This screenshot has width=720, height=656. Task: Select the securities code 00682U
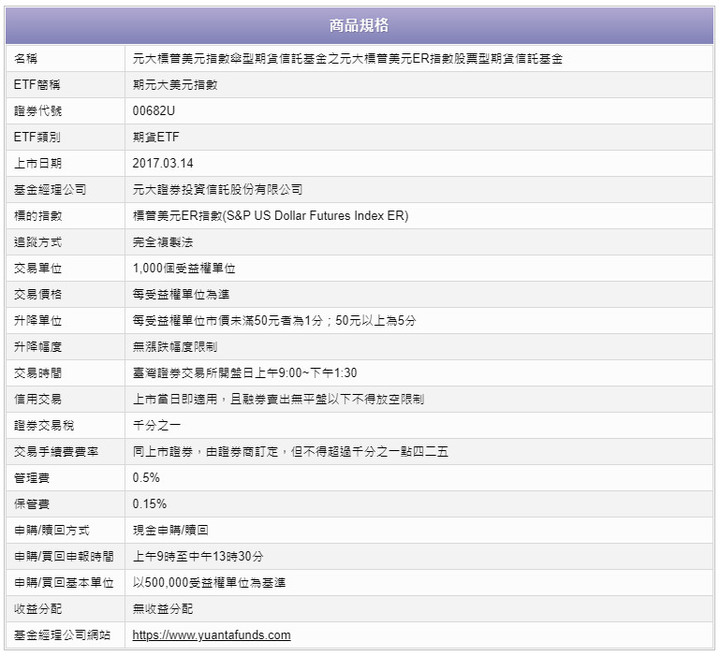coord(153,111)
